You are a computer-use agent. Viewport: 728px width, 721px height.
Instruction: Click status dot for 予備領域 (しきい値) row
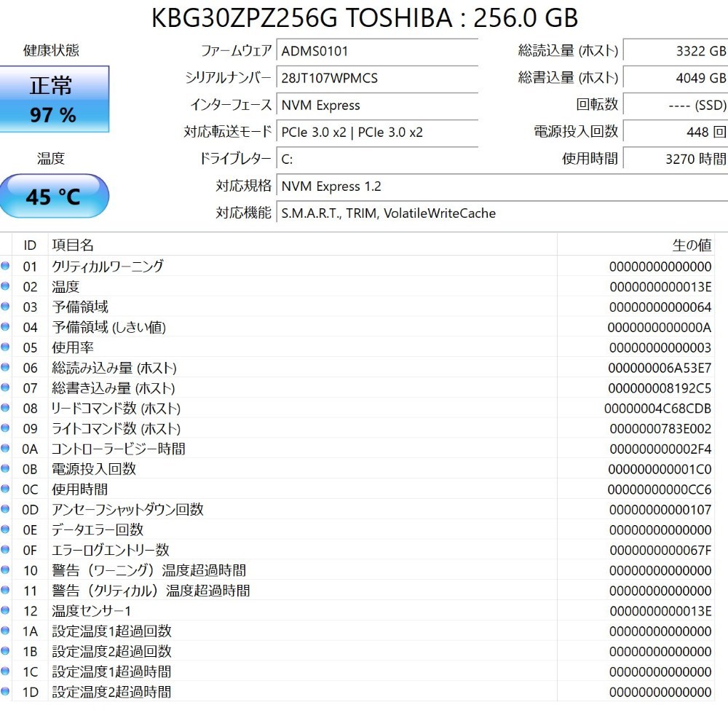click(5, 326)
